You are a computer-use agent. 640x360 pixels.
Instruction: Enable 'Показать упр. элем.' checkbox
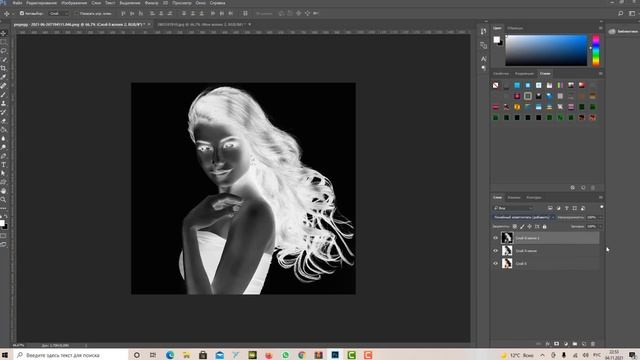pyautogui.click(x=76, y=13)
